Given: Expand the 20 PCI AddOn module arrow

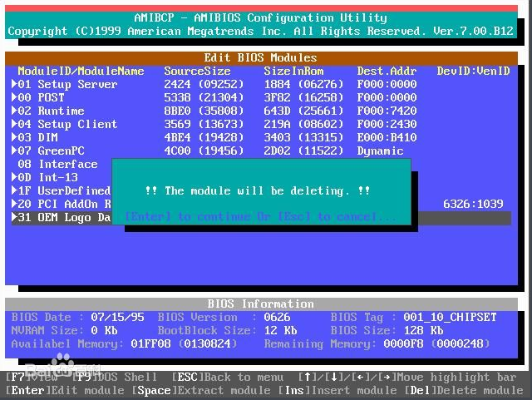Looking at the screenshot, I should (14, 204).
